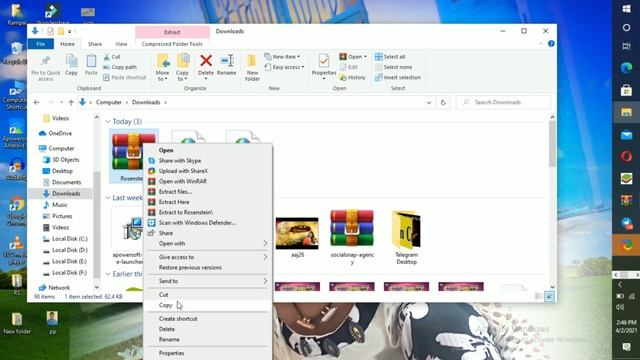Click the Rename icon in ribbon
Viewport: 640px width, 360px height.
(x=227, y=61)
